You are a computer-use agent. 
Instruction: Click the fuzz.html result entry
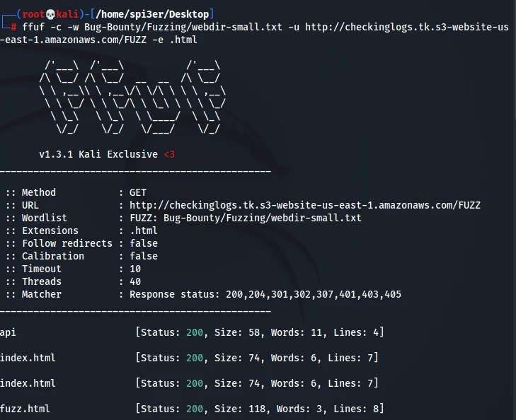pos(25,409)
